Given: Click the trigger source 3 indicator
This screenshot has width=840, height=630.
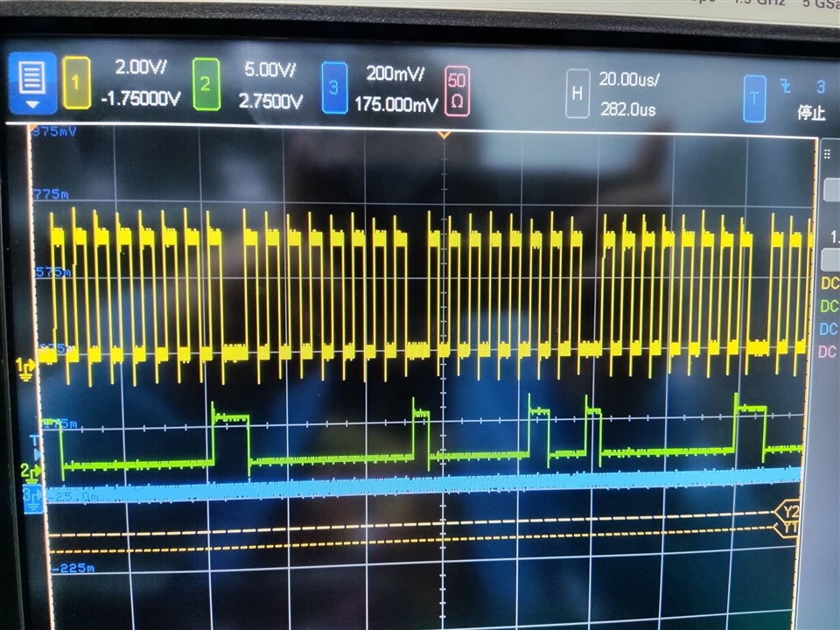Looking at the screenshot, I should [821, 87].
